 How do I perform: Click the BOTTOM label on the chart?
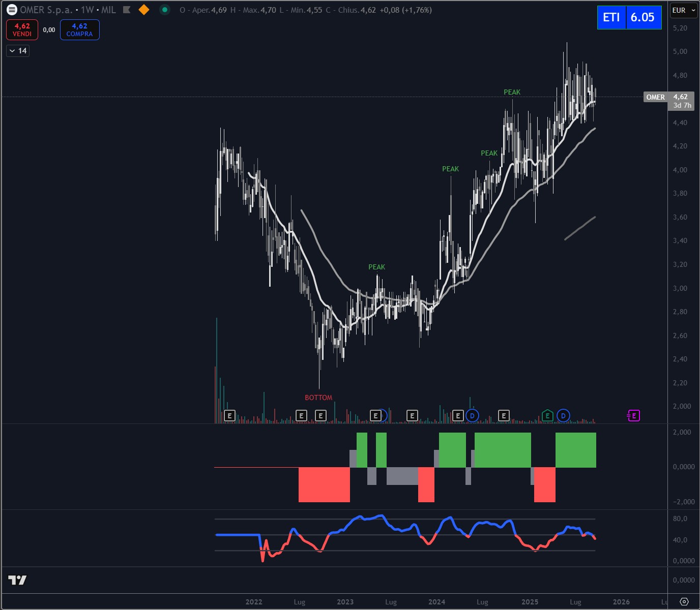[318, 398]
